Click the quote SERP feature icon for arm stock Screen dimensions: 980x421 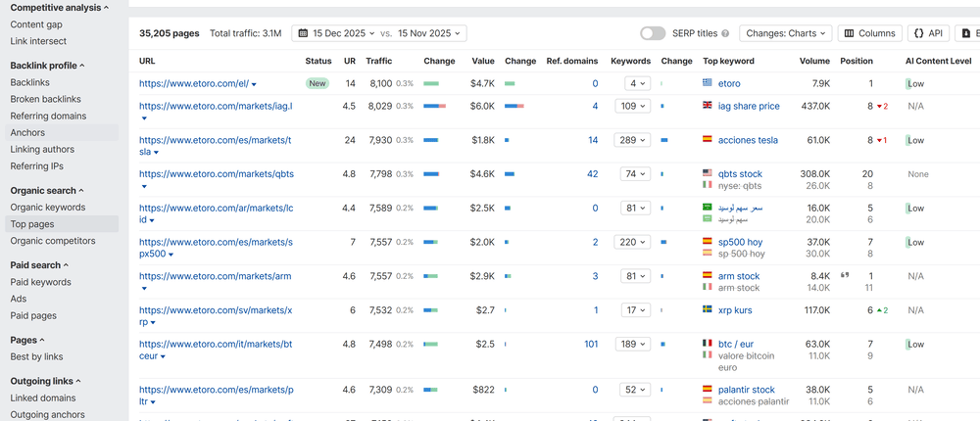(845, 275)
